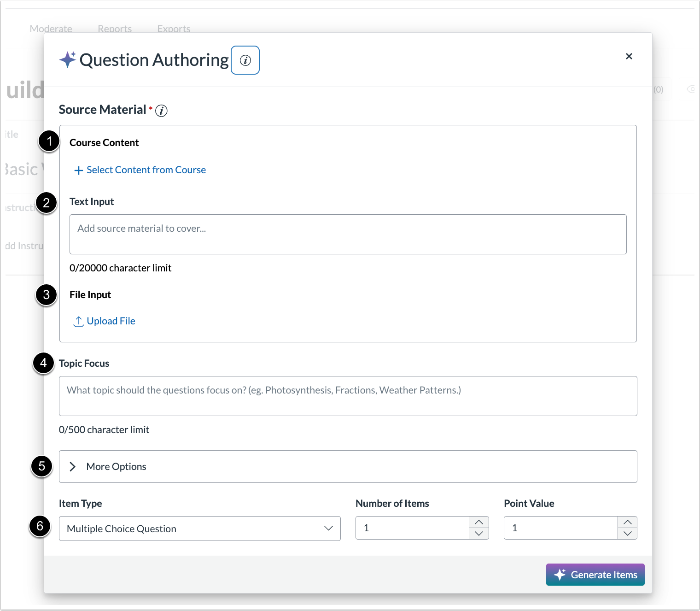Click the sparkle icon next to Question Authoring heading
The width and height of the screenshot is (700, 611).
(67, 59)
